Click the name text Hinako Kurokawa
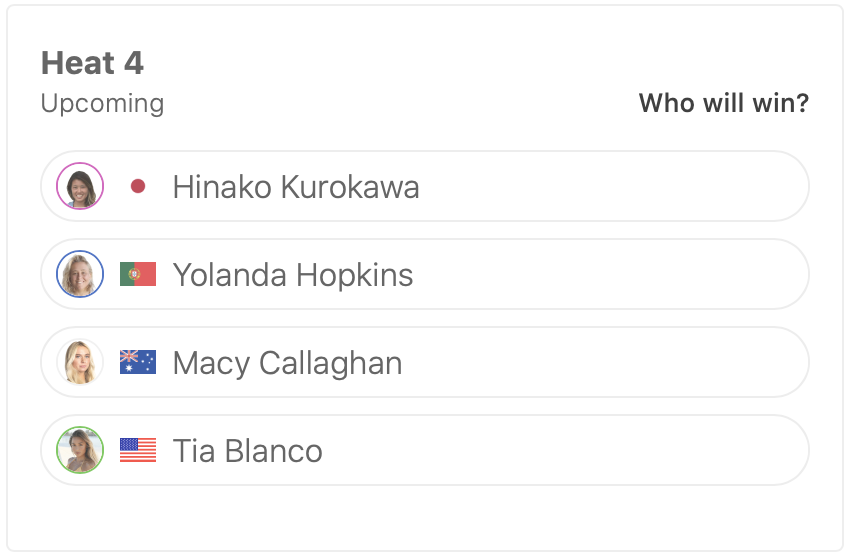 [x=296, y=187]
